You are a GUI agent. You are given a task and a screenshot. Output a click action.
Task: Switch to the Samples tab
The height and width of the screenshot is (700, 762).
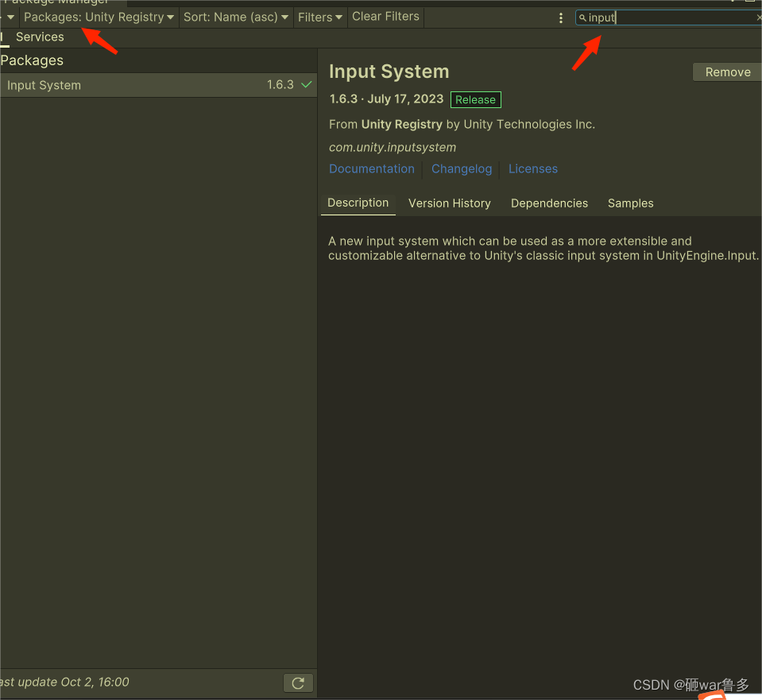630,203
